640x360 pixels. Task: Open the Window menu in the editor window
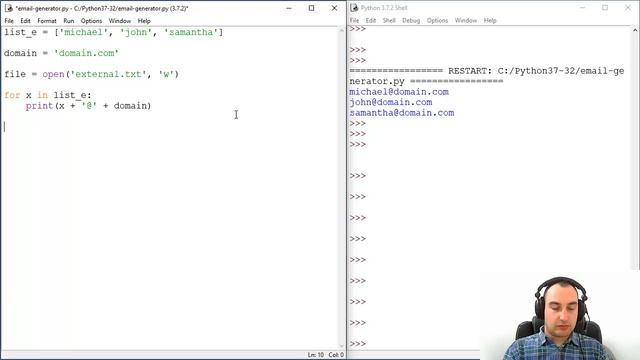[x=120, y=21]
